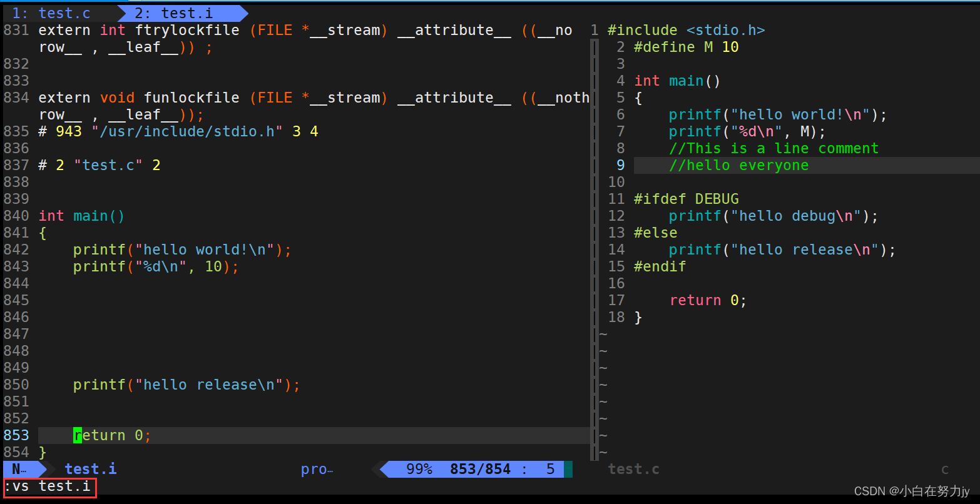Click the 'N…' normal mode indicator

[x=19, y=469]
